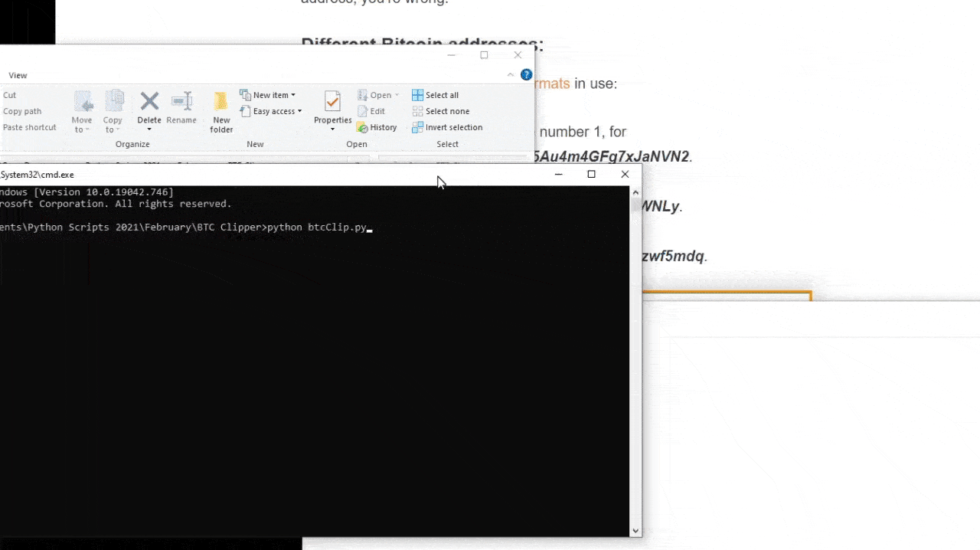Click the New folder icon
The height and width of the screenshot is (550, 980).
tap(221, 102)
